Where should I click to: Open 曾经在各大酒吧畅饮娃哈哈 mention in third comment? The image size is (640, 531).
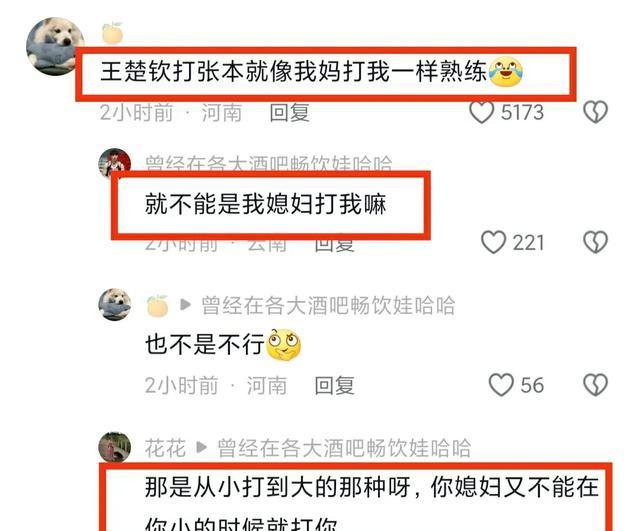[x=328, y=305]
